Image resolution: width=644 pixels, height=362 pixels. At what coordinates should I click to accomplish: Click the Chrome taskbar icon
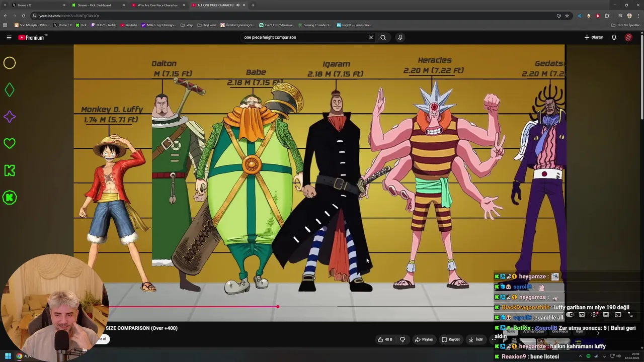19,356
